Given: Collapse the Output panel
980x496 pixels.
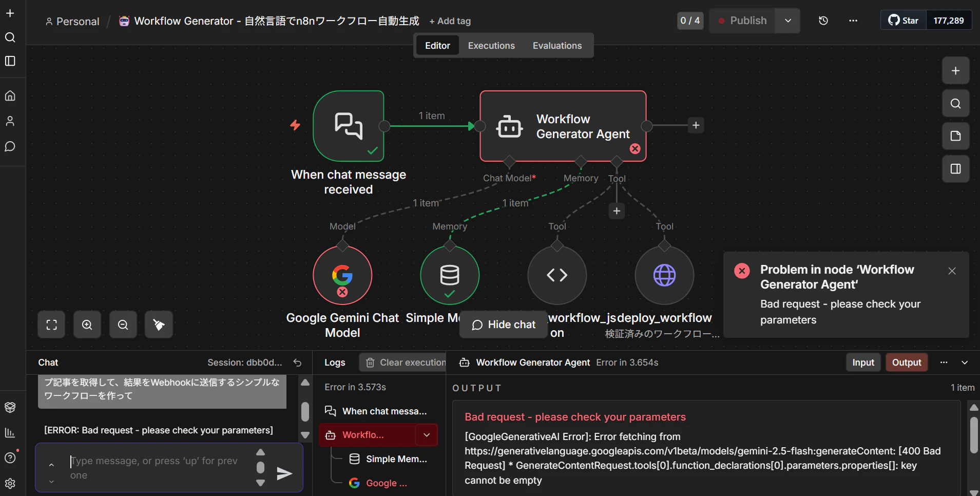Looking at the screenshot, I should click(965, 362).
